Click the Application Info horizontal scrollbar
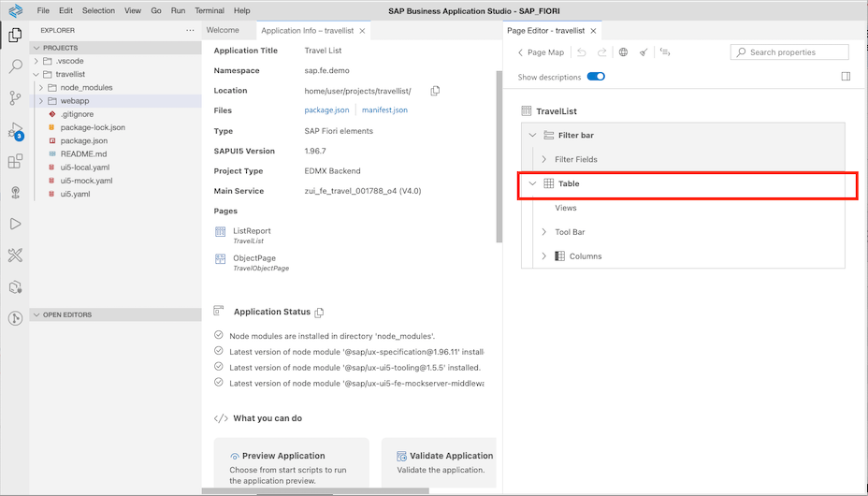The image size is (868, 496). pyautogui.click(x=315, y=491)
